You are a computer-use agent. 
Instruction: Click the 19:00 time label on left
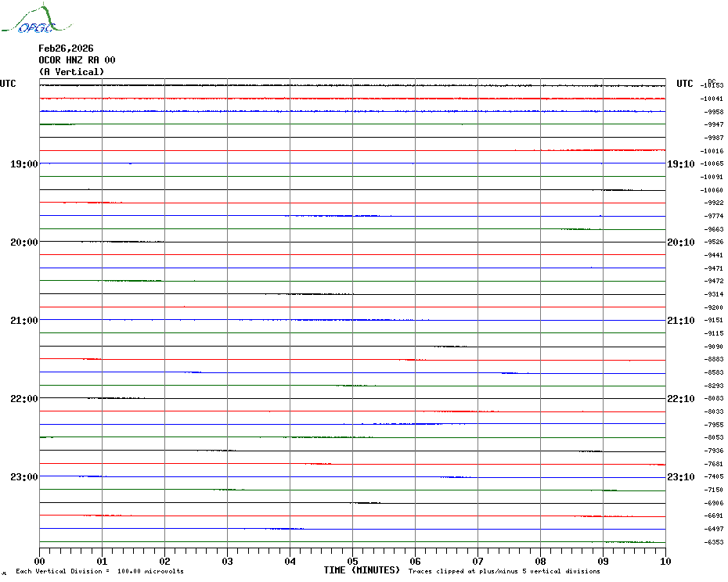[23, 164]
